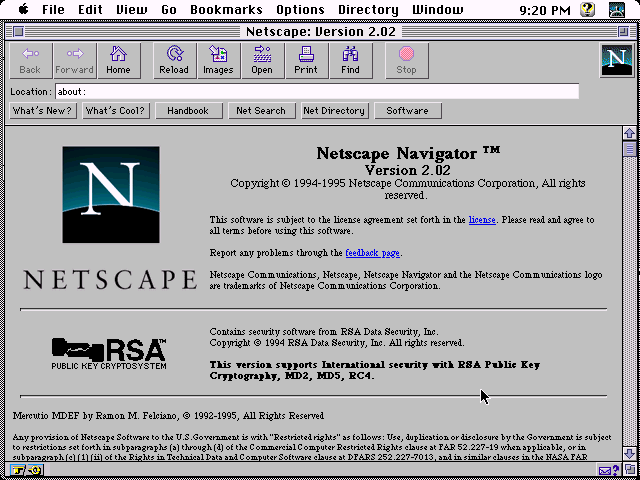Screen dimensions: 640x480
Task: Open the Bookmarks menu
Action: point(227,9)
